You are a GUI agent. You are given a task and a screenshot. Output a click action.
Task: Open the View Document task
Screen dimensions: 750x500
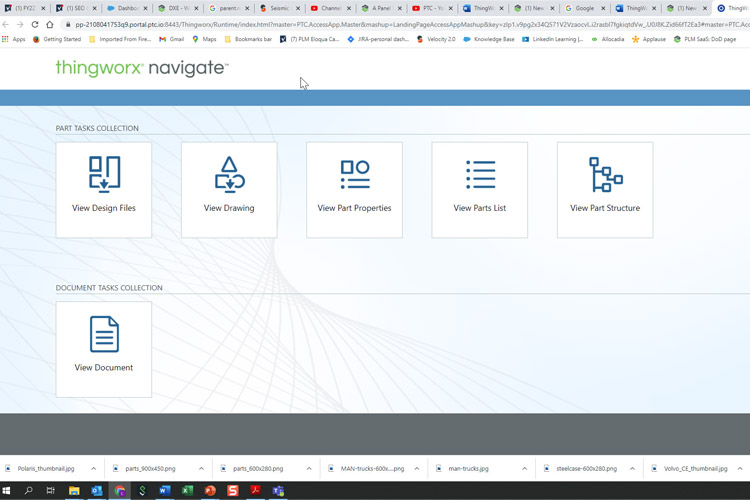[x=104, y=349]
